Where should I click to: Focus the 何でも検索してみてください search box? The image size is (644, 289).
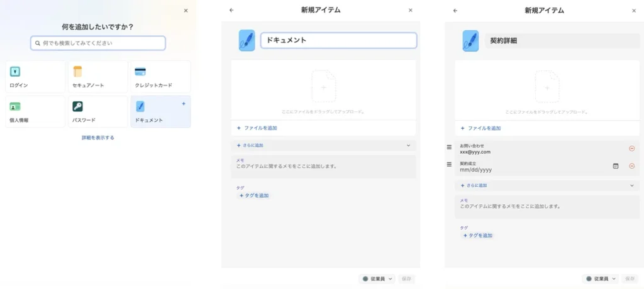click(98, 43)
